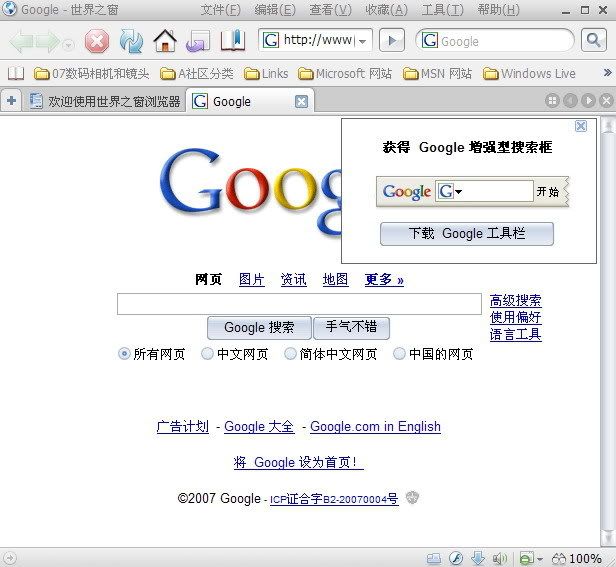This screenshot has height=567, width=616.
Task: Click the 图片 link
Action: pyautogui.click(x=252, y=279)
